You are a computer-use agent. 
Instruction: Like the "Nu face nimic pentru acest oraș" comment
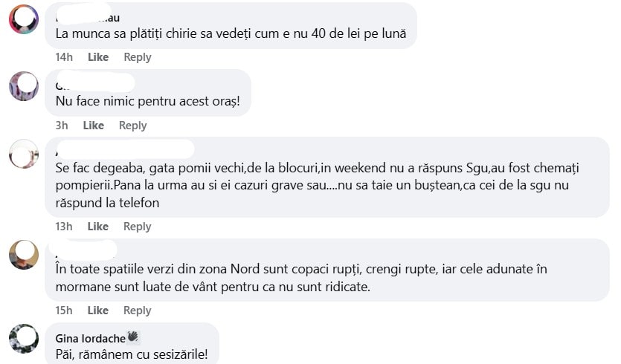pyautogui.click(x=94, y=126)
